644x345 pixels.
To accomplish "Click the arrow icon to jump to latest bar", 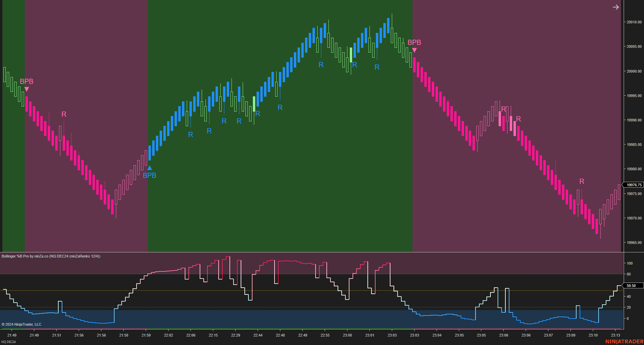I will click(x=616, y=7).
